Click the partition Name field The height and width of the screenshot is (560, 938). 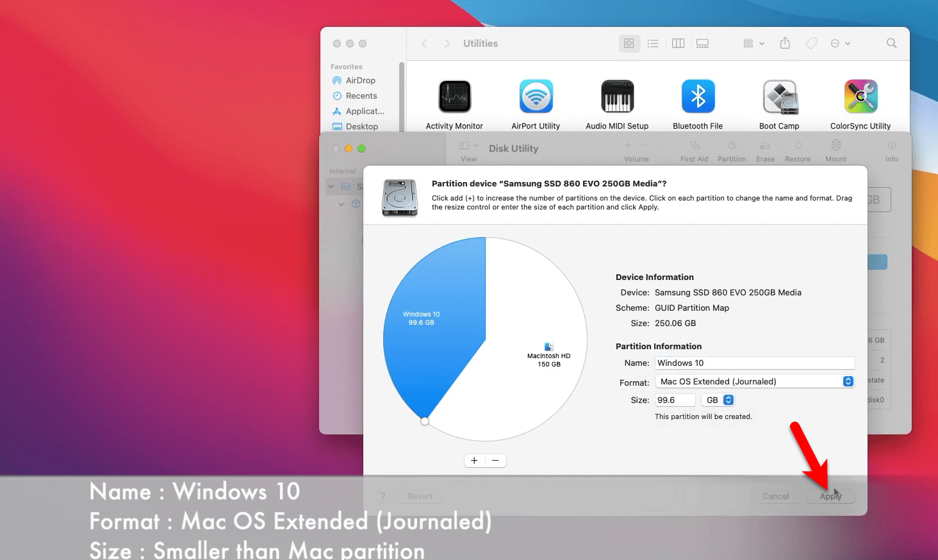[755, 363]
